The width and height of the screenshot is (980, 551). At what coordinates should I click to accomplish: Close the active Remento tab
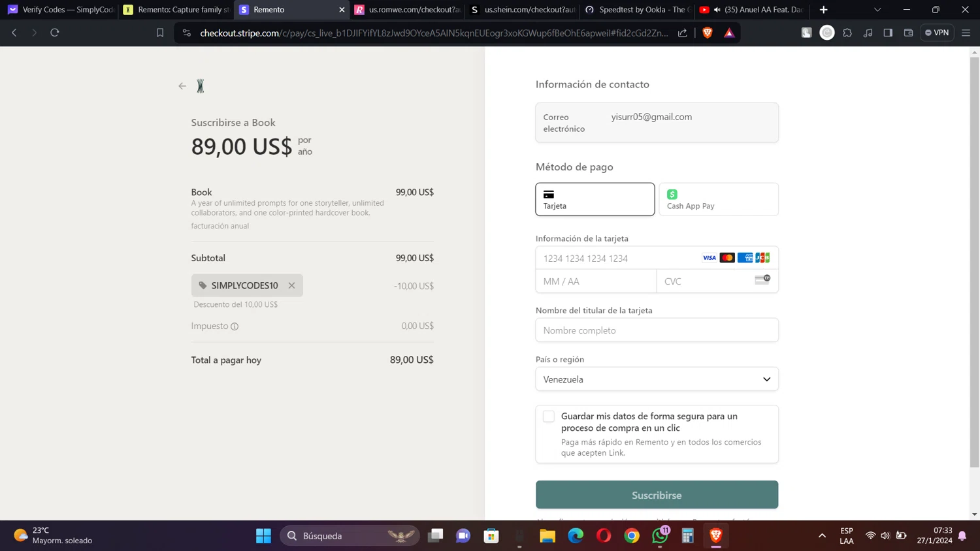[x=342, y=10]
